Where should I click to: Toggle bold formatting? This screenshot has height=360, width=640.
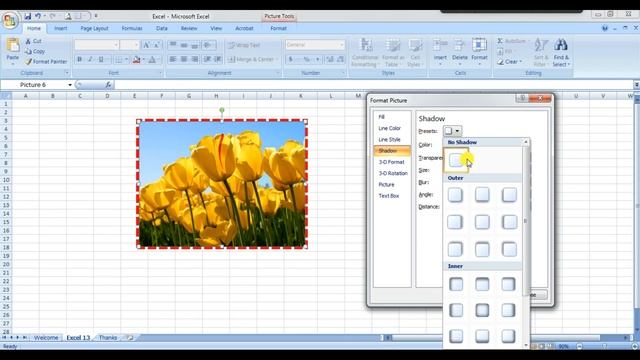80,60
